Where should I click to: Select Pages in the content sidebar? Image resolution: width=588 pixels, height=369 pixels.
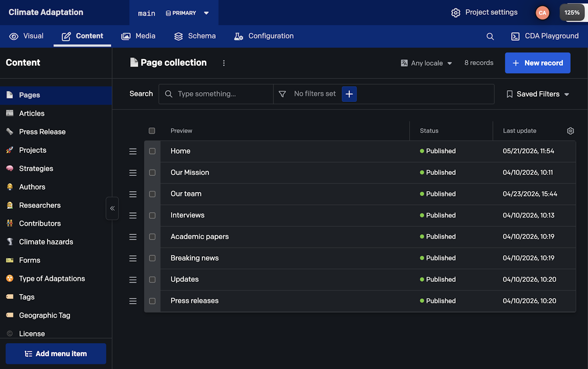[x=56, y=95]
